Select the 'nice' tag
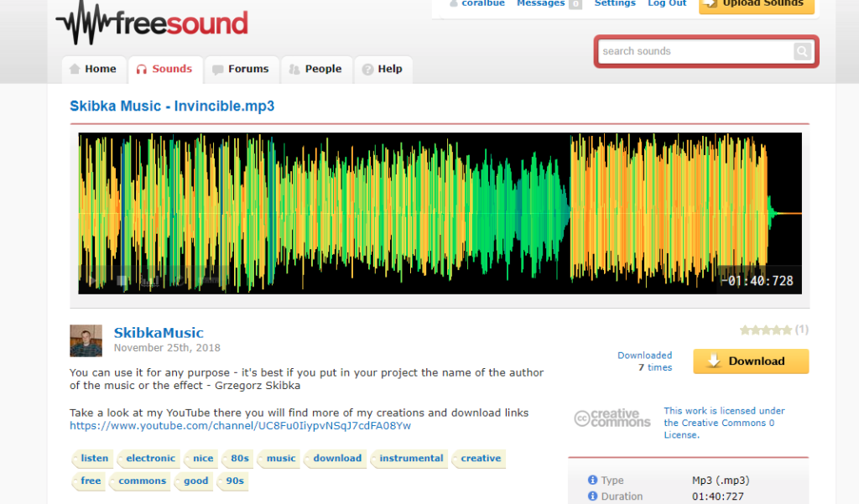 [203, 459]
